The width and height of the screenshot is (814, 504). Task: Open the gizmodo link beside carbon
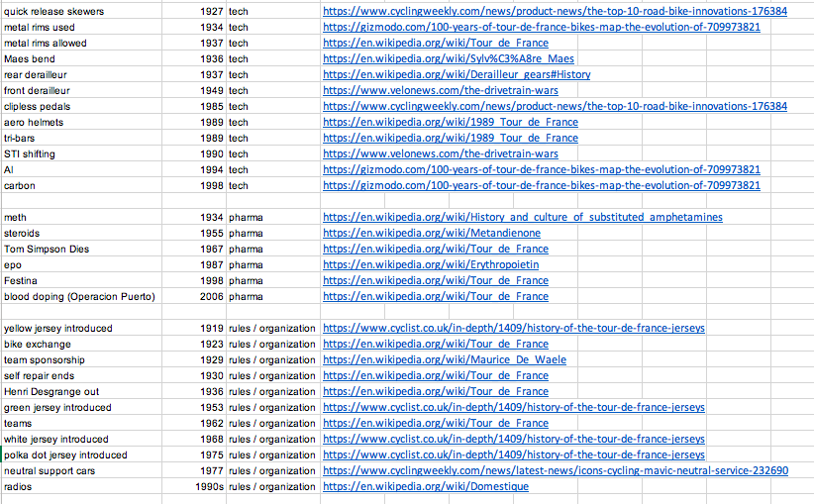542,185
